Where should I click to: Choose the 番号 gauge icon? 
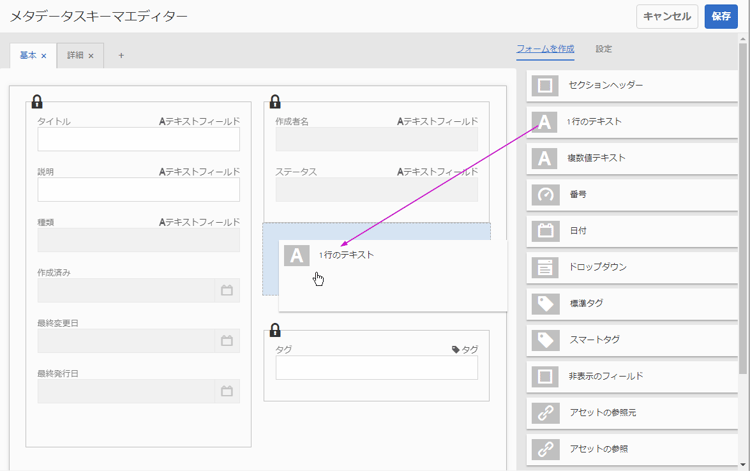(545, 195)
